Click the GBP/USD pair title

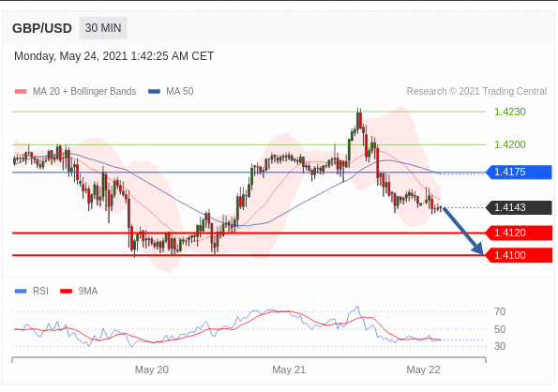point(42,28)
